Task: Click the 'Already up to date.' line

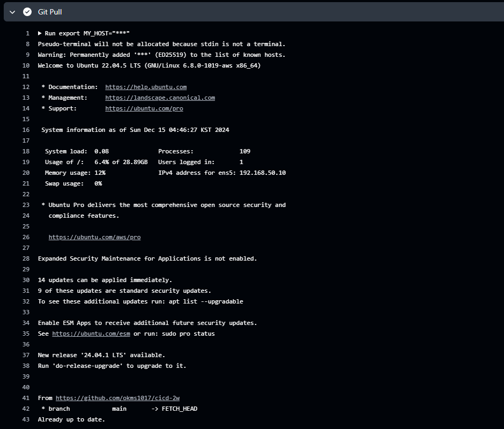Action: pos(71,419)
